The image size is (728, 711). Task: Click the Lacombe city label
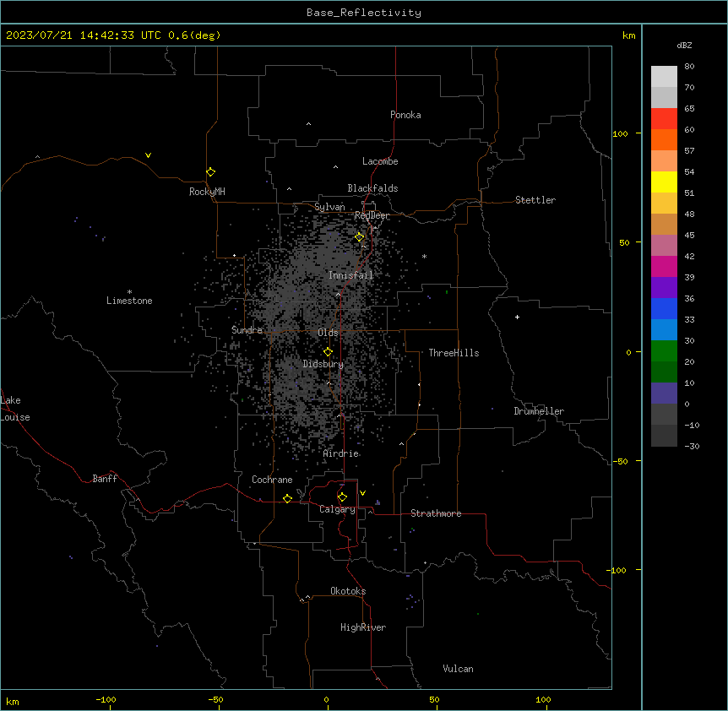[x=380, y=161]
